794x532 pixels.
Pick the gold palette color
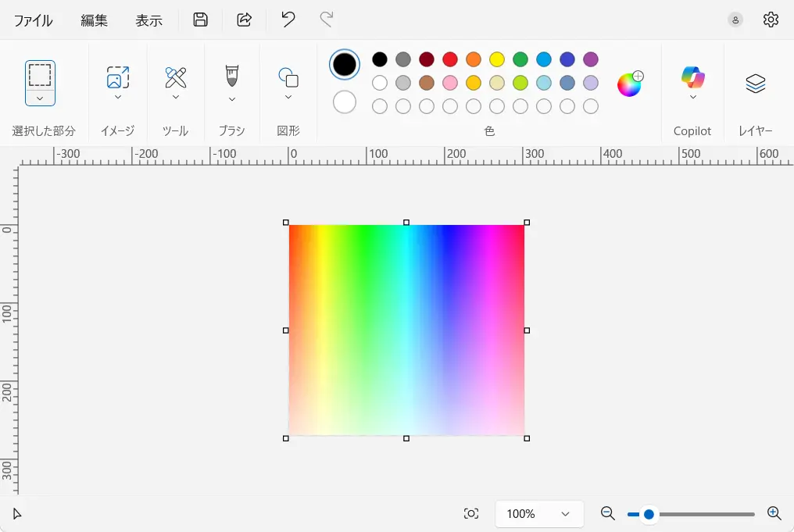pos(474,83)
